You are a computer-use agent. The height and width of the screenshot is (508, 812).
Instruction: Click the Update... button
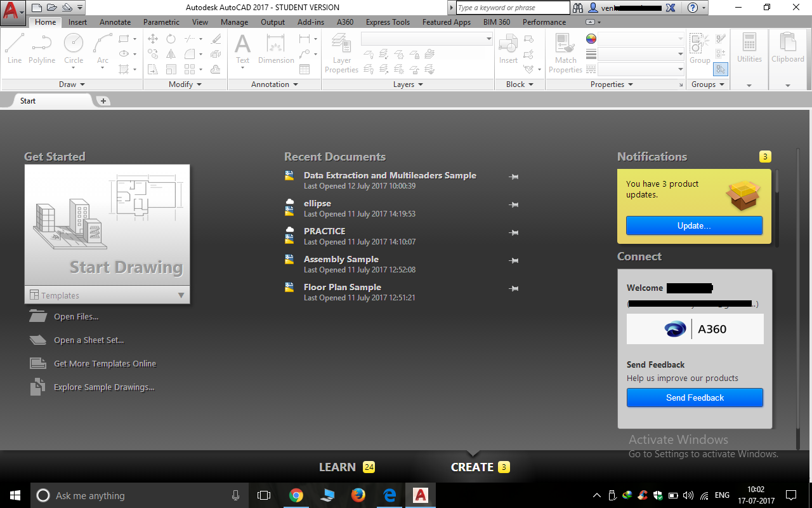point(694,225)
